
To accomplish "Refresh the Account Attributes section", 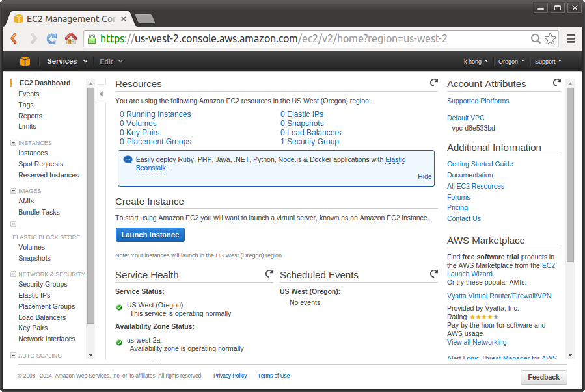I will click(556, 83).
